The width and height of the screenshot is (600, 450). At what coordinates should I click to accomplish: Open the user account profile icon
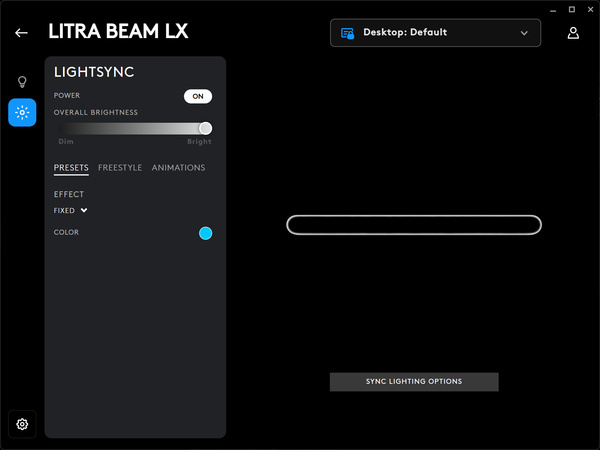point(573,33)
